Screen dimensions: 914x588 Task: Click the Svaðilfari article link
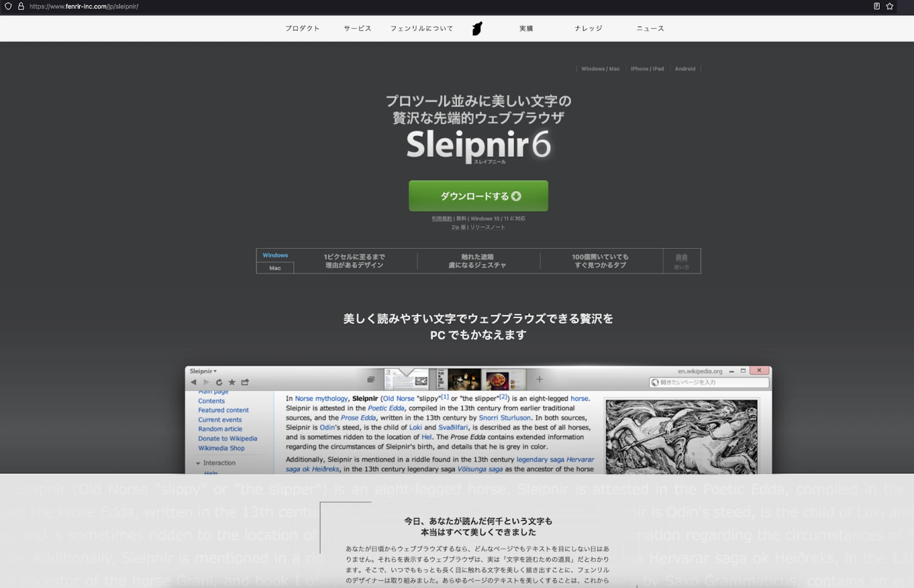point(453,427)
